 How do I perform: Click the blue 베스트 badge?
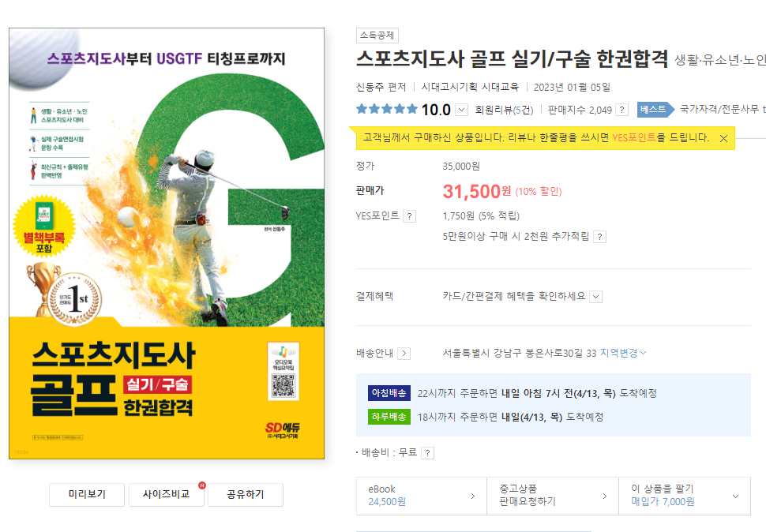(655, 110)
